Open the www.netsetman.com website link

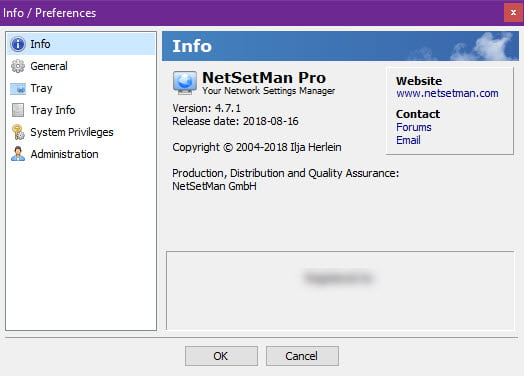point(447,93)
